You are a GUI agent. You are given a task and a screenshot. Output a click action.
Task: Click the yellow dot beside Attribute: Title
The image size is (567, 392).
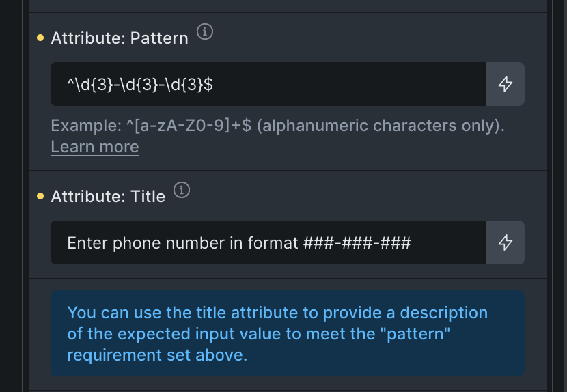[x=40, y=197]
